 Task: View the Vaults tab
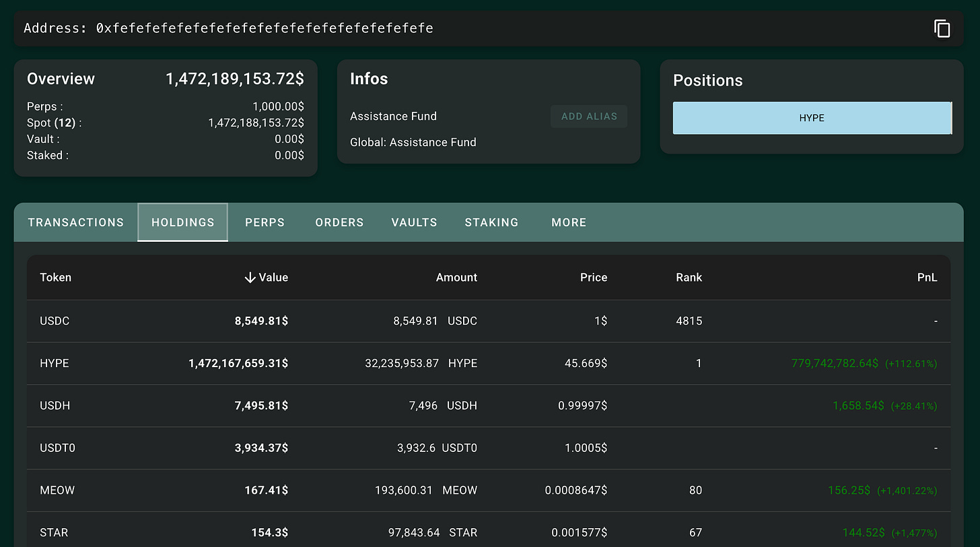414,222
